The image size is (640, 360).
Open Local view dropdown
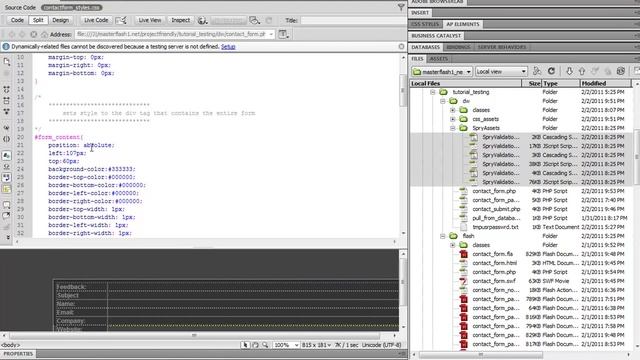pos(501,71)
